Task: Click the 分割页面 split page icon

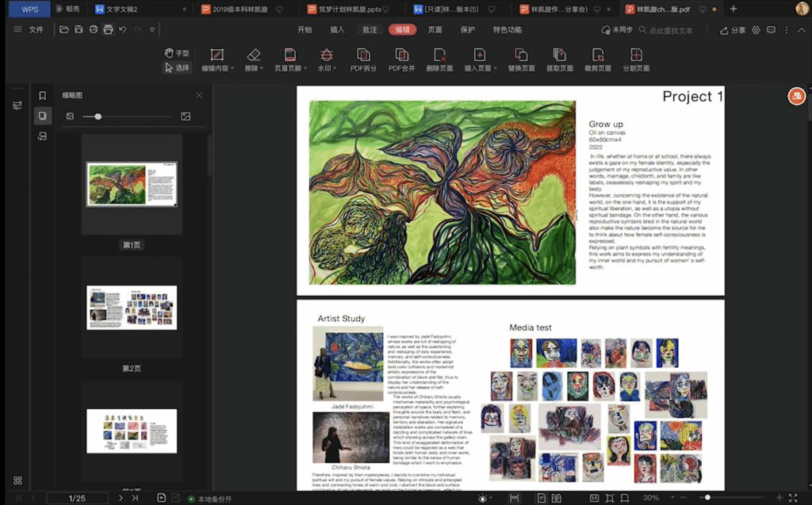Action: tap(636, 55)
